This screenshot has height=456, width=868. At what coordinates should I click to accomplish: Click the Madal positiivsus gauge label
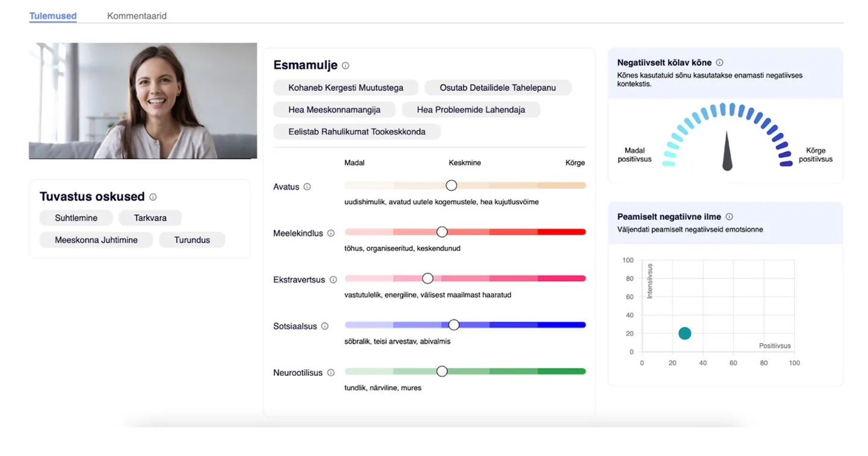tap(634, 155)
